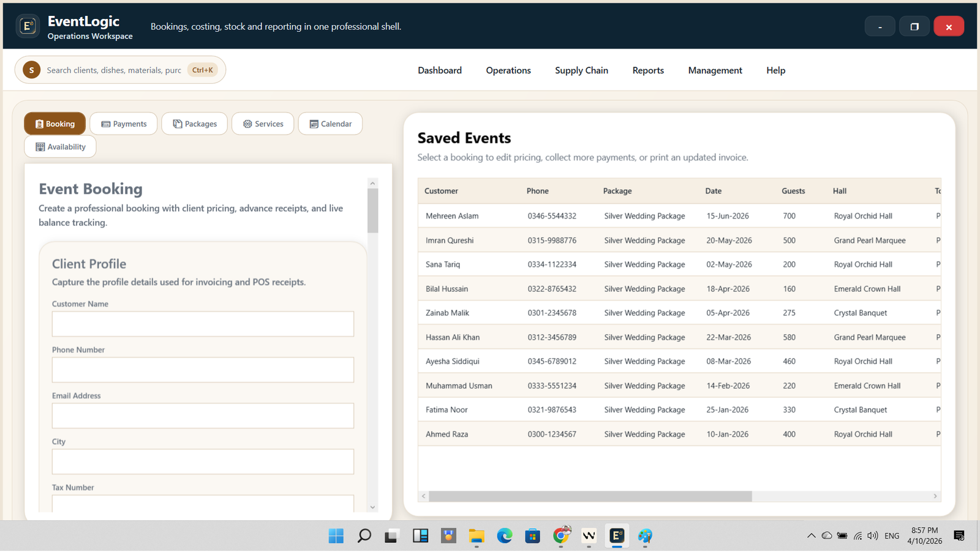980x552 pixels.
Task: Launch Google Chrome from the taskbar
Action: pos(562,535)
